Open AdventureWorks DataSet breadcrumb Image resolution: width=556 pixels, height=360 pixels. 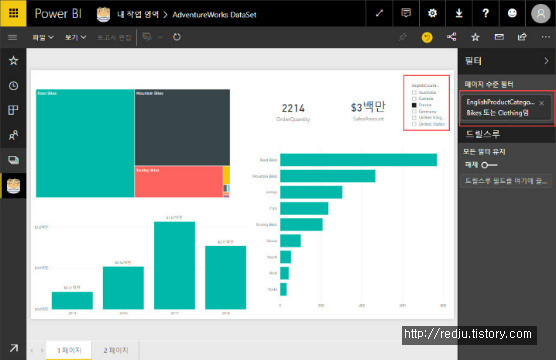click(214, 15)
